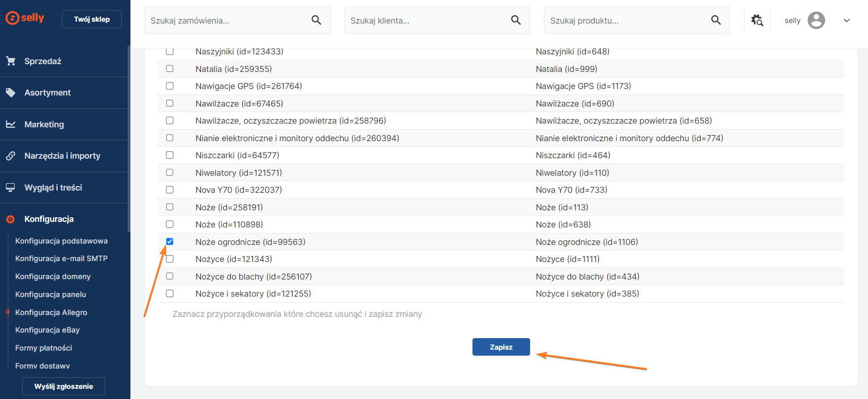
Task: Select the Niszczarki row checkbox
Action: click(170, 155)
